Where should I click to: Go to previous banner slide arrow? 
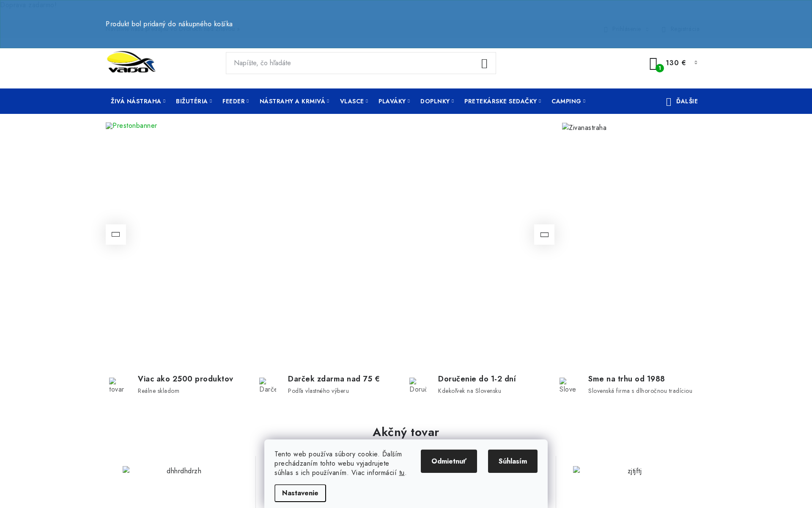(x=116, y=235)
